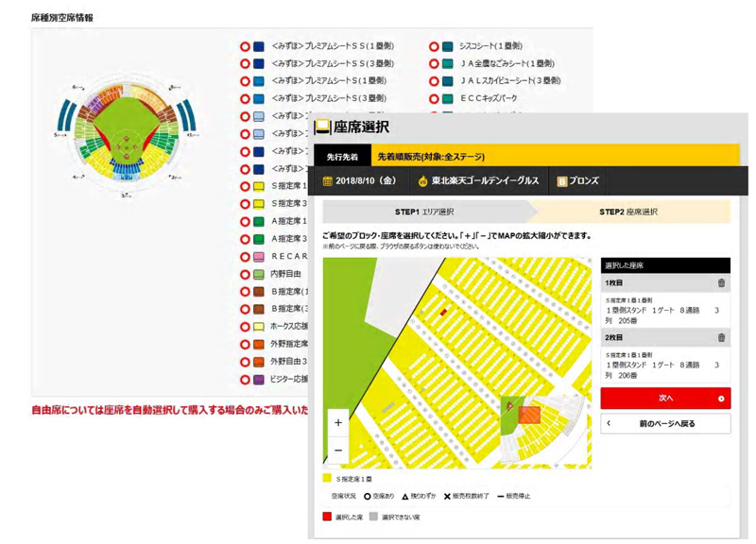Click the 選択した座席 panel header
The height and width of the screenshot is (544, 756).
(x=665, y=265)
